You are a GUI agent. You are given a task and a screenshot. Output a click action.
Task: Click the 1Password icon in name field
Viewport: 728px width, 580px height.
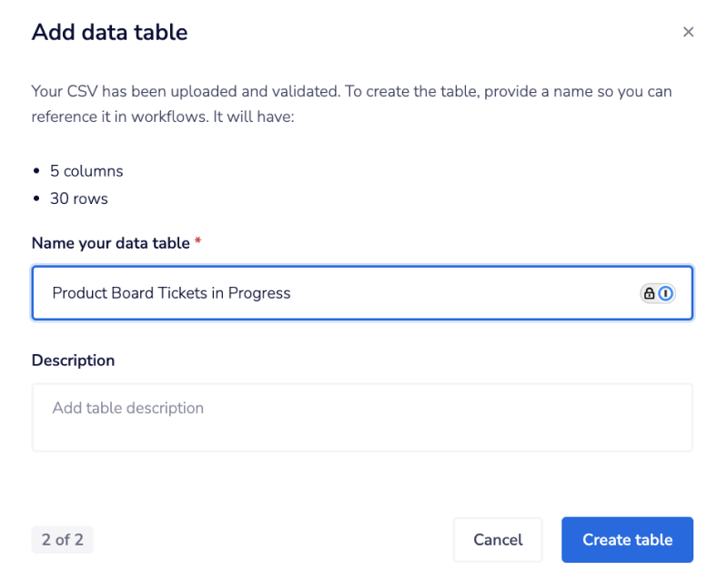[666, 293]
